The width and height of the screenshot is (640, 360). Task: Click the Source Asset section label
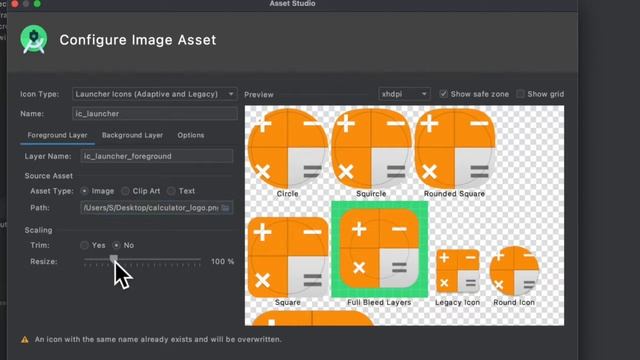(49, 176)
